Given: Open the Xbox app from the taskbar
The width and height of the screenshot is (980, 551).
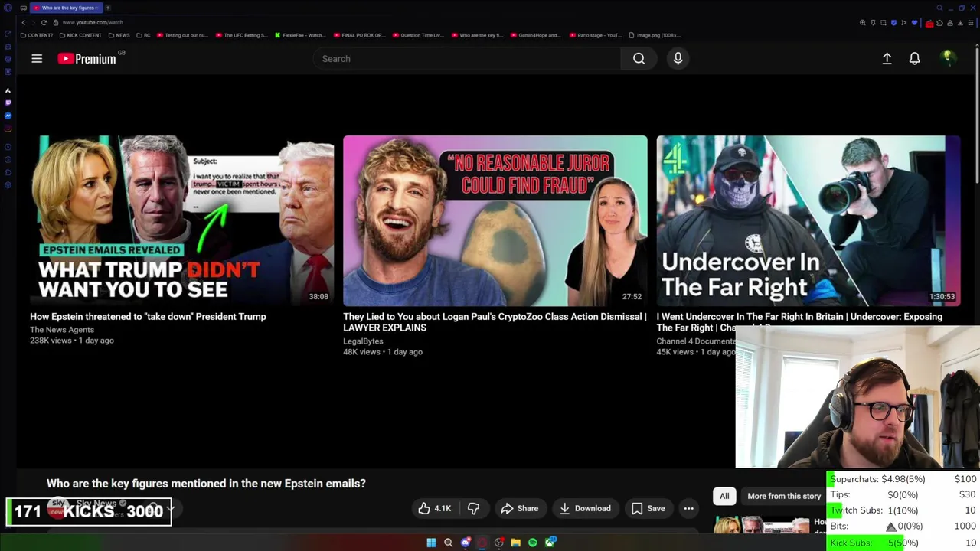Looking at the screenshot, I should [x=550, y=543].
